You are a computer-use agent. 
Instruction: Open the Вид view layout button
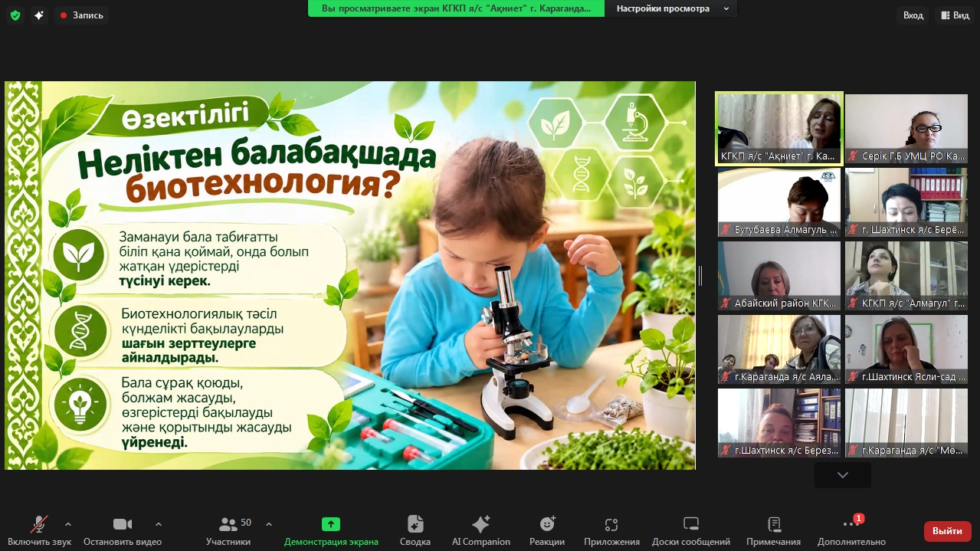tap(954, 15)
